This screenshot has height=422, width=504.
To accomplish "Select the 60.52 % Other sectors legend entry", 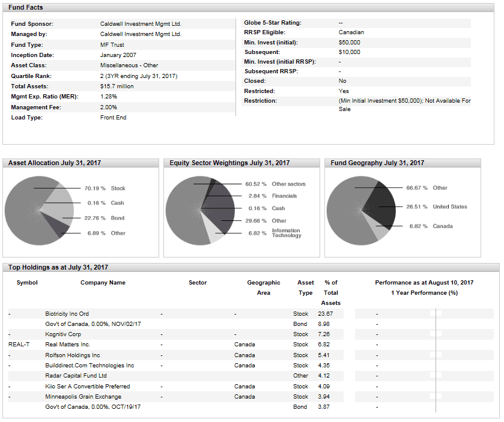I will (276, 184).
